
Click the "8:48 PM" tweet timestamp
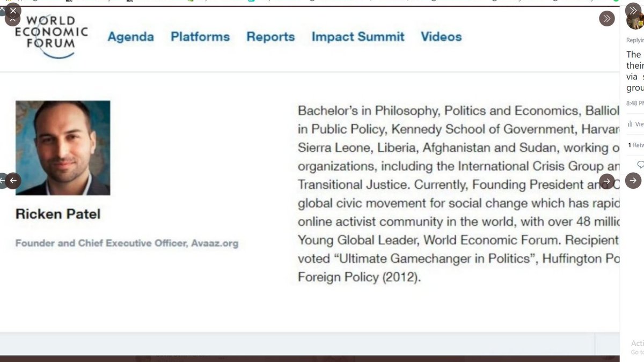(x=635, y=103)
